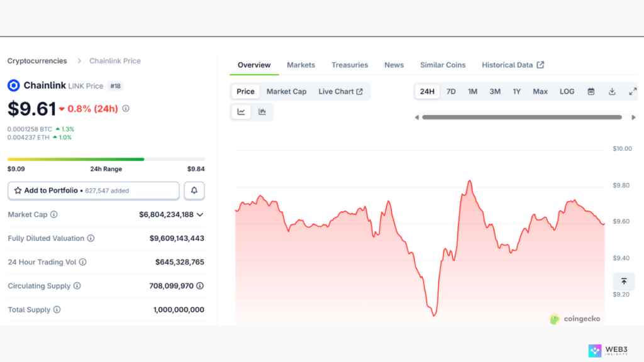Toggle LOG scale on chart
The image size is (644, 362).
tap(567, 92)
